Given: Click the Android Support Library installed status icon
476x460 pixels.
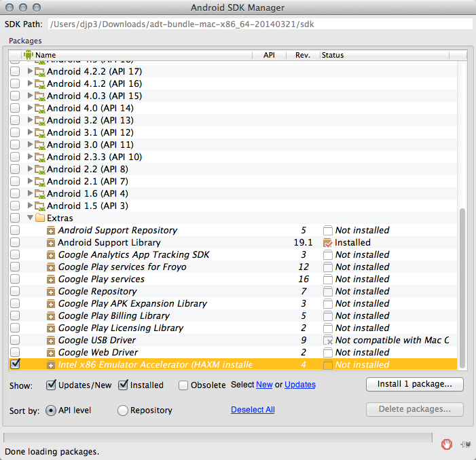Looking at the screenshot, I should click(x=328, y=243).
